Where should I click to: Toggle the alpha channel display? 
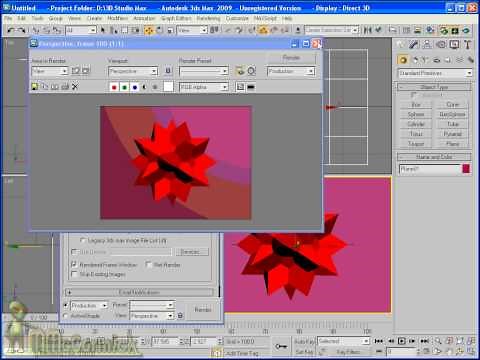tap(145, 87)
